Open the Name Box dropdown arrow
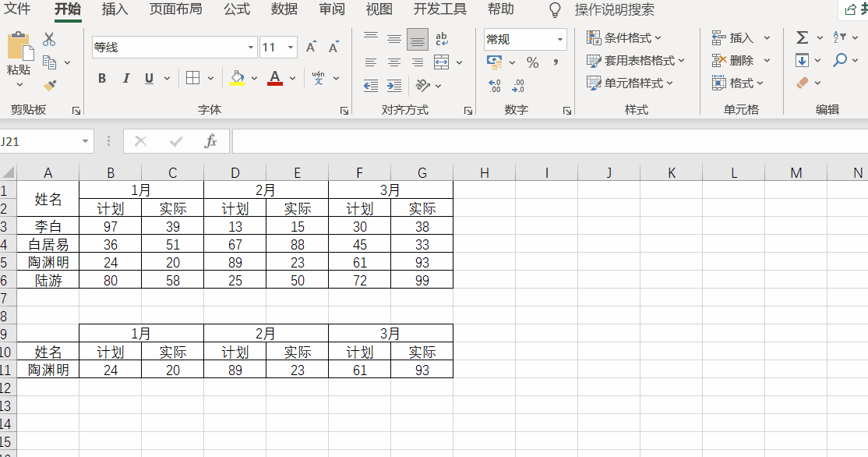 tap(85, 141)
